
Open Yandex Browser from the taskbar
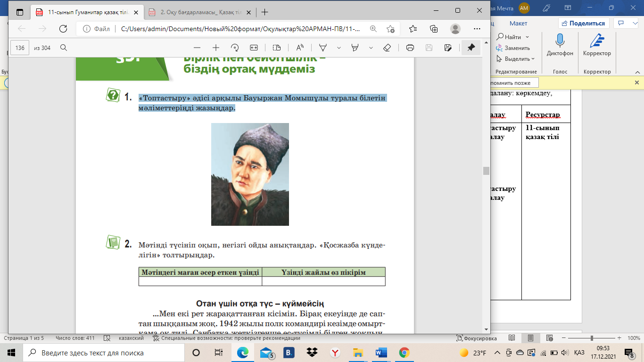point(335,353)
